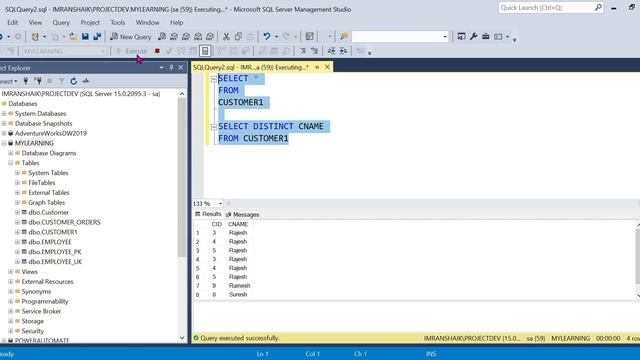Select dbo.EMPLOYEE_PK table
This screenshot has height=360, width=640.
click(55, 252)
